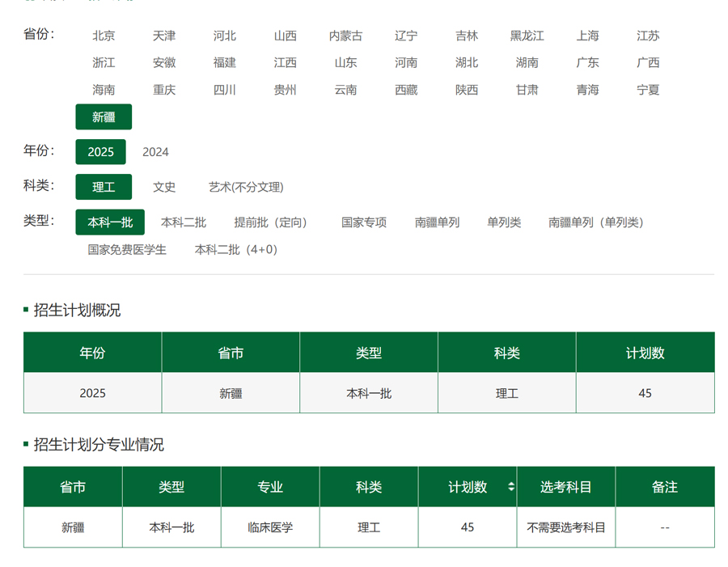Select 本科二批（4+0） type
728x567 pixels.
[236, 250]
